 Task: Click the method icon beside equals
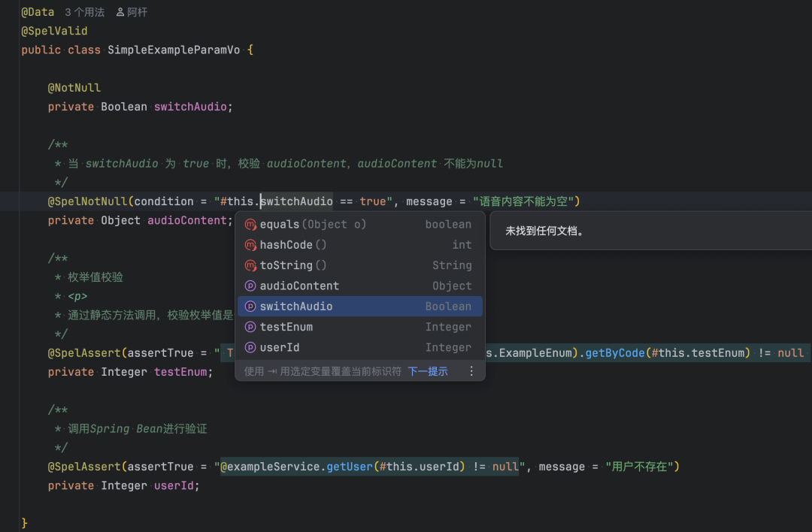click(251, 224)
